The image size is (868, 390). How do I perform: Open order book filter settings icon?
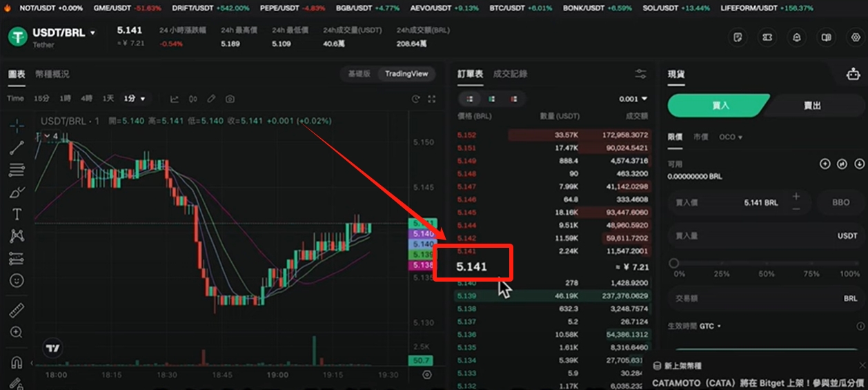point(641,74)
